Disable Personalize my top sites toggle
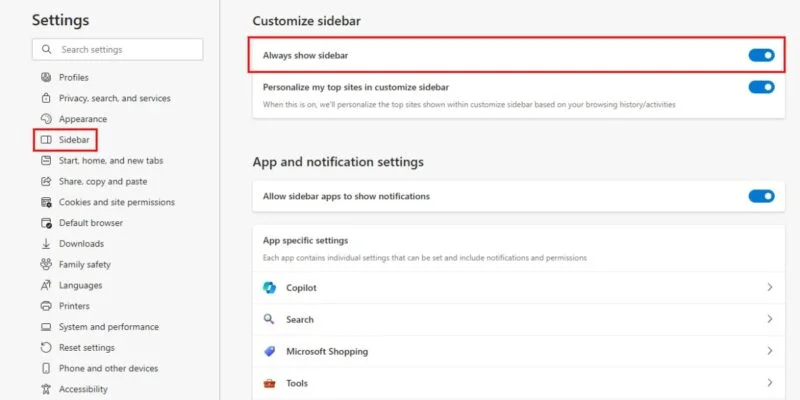Image resolution: width=800 pixels, height=400 pixels. click(761, 87)
